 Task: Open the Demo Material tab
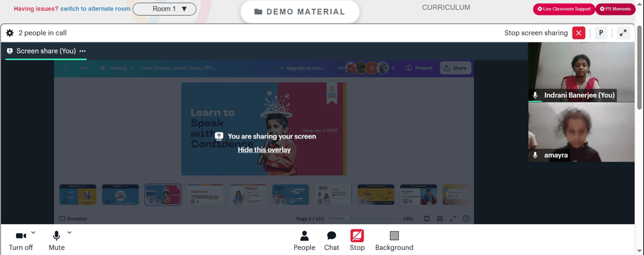coord(300,12)
